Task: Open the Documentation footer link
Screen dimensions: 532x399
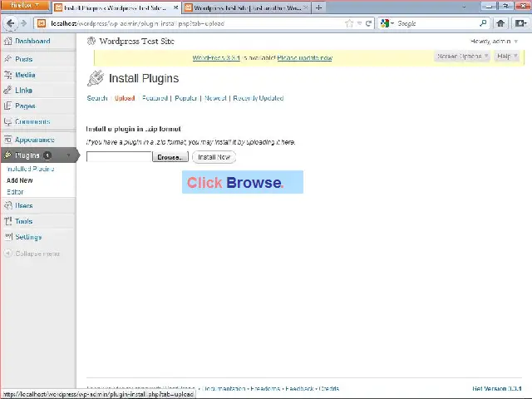Action: tap(224, 388)
